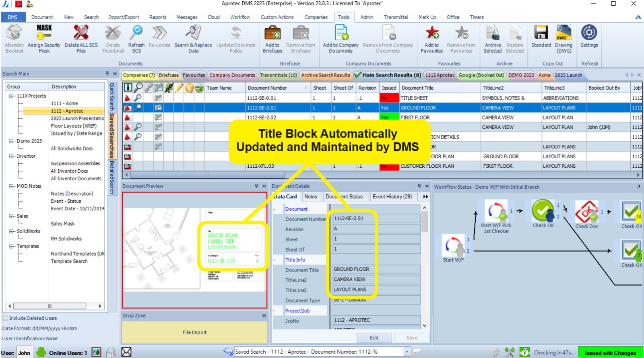644x358 pixels.
Task: Collapse the Sales tree group
Action: pos(11,216)
